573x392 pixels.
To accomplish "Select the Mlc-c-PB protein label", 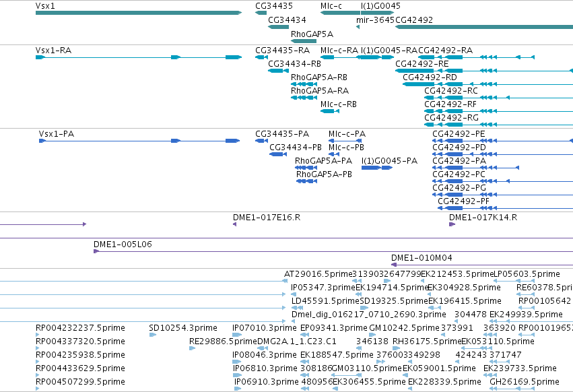I will (x=347, y=148).
